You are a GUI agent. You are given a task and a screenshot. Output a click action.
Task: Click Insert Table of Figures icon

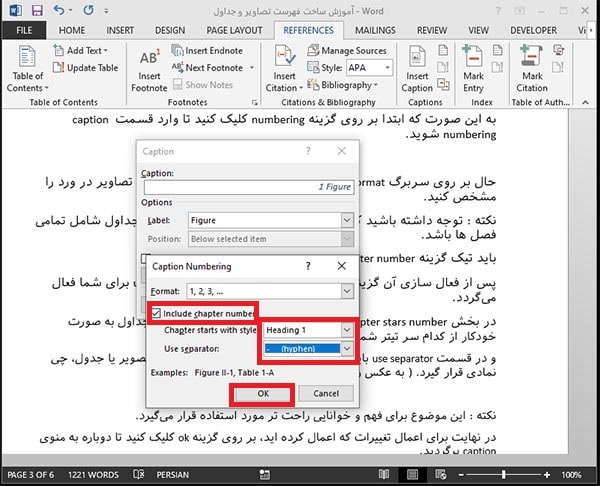pos(443,51)
